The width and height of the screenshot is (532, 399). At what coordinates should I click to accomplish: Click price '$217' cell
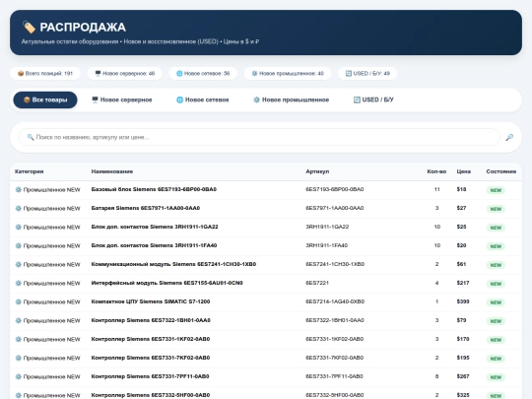pos(463,283)
